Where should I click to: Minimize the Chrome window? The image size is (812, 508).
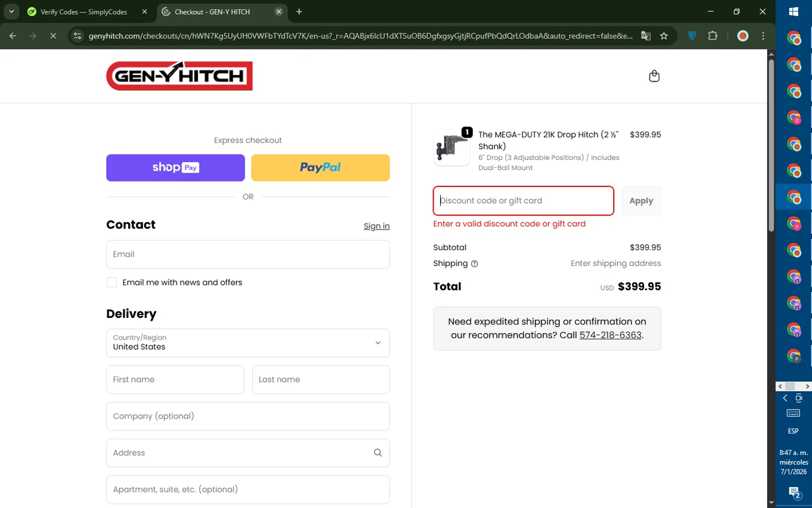point(711,11)
